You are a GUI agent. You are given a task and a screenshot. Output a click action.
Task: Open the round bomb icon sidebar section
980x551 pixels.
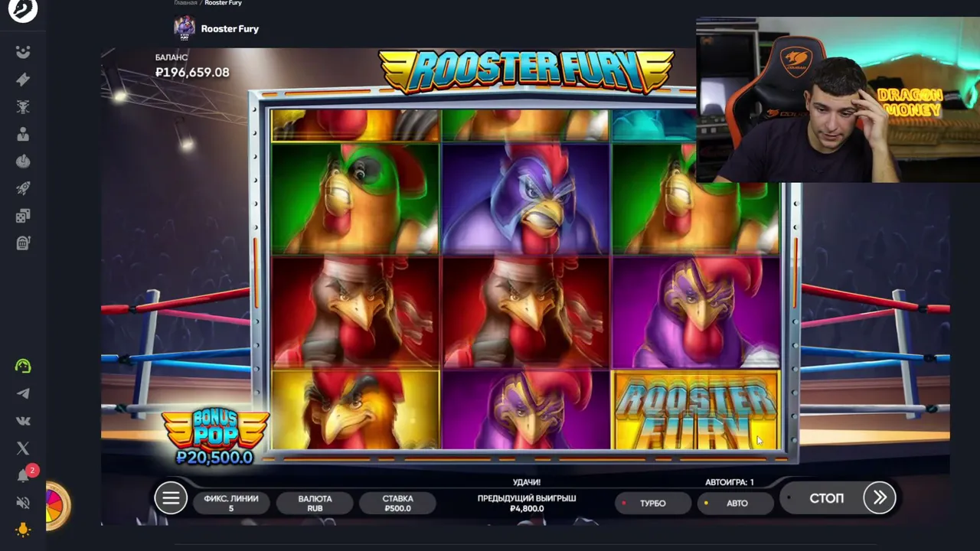[x=23, y=161]
